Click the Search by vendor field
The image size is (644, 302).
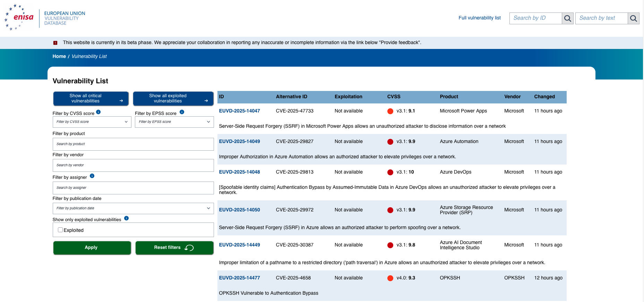(x=133, y=166)
